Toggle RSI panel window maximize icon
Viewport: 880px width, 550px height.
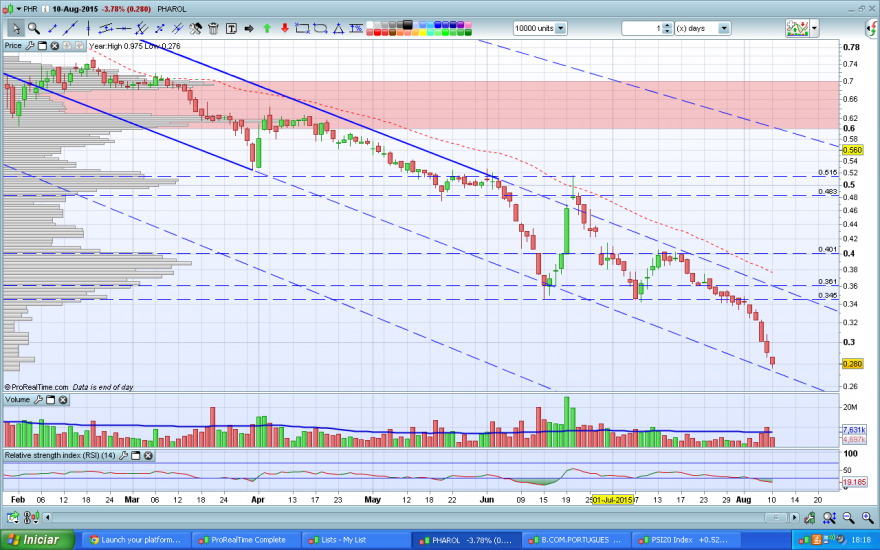(x=136, y=455)
